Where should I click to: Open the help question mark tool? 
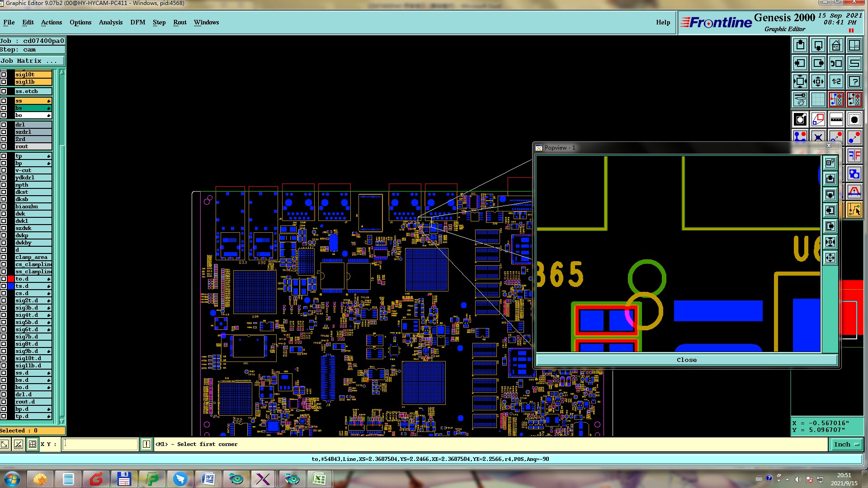854,81
